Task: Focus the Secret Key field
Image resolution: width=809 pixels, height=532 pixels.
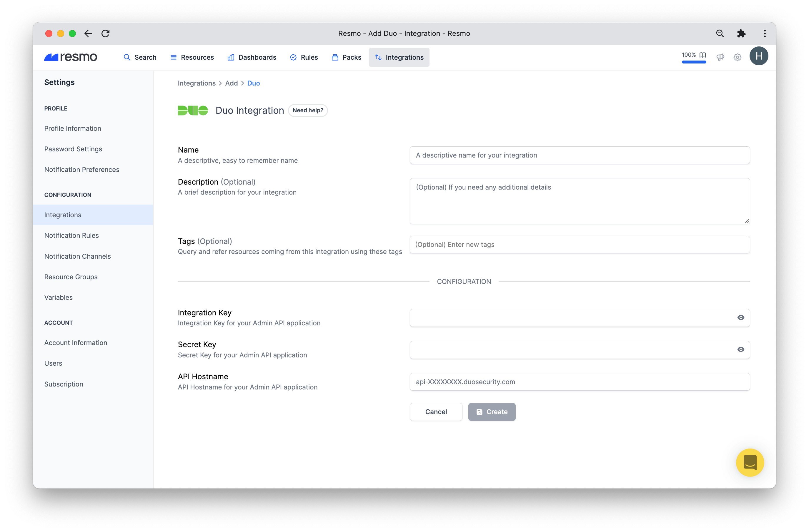Action: pyautogui.click(x=580, y=349)
